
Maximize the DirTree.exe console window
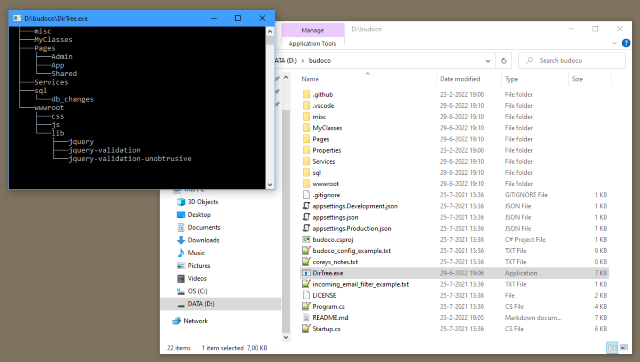(x=238, y=18)
